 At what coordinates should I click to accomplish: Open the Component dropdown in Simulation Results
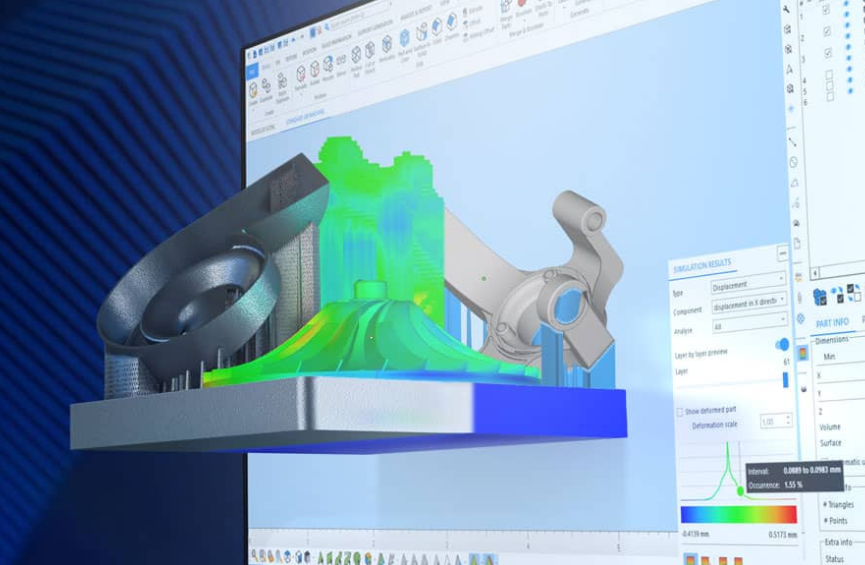(747, 300)
